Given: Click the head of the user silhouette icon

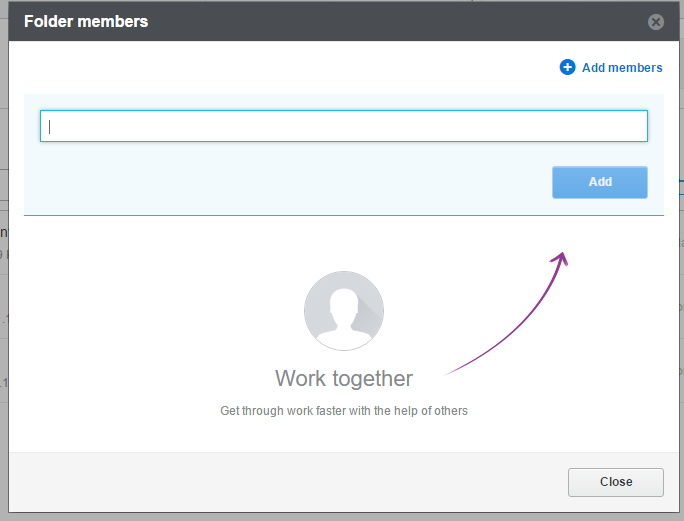Looking at the screenshot, I should click(x=344, y=303).
